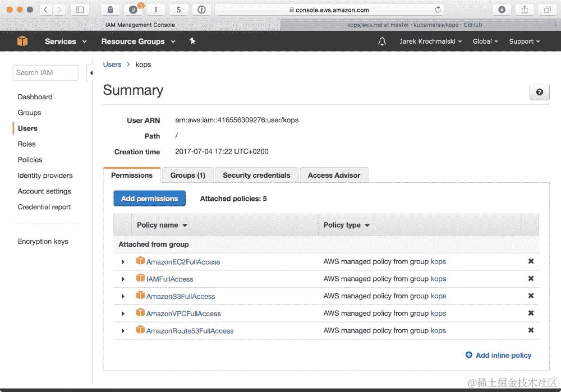Screen dimensions: 561x392
Task: Expand the AmazonRoute53FullAccess policy row
Action: [123, 331]
